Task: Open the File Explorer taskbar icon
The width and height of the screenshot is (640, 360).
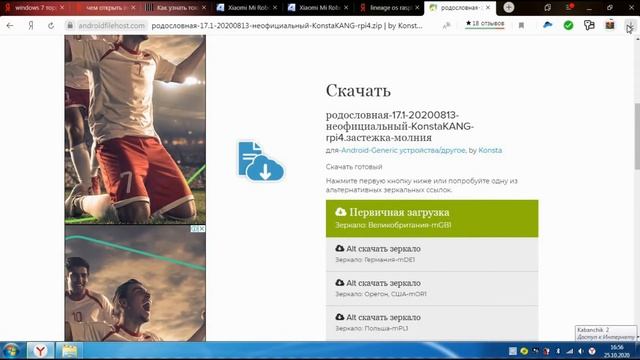Action: [x=69, y=351]
